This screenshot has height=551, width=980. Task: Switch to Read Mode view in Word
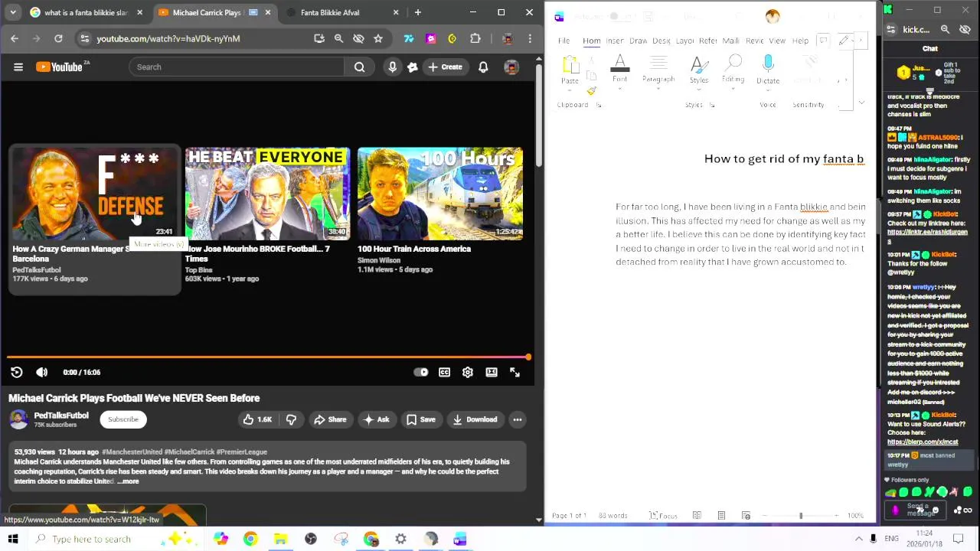(x=697, y=516)
